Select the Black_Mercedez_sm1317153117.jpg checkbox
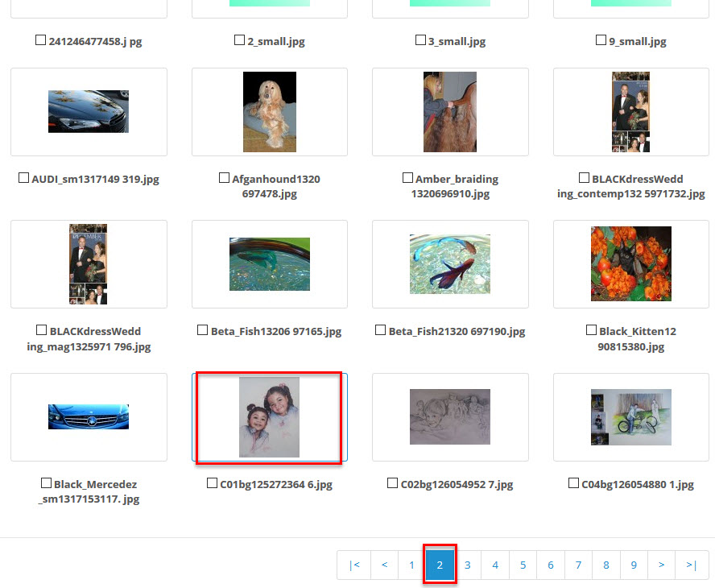This screenshot has height=588, width=715. point(46,483)
